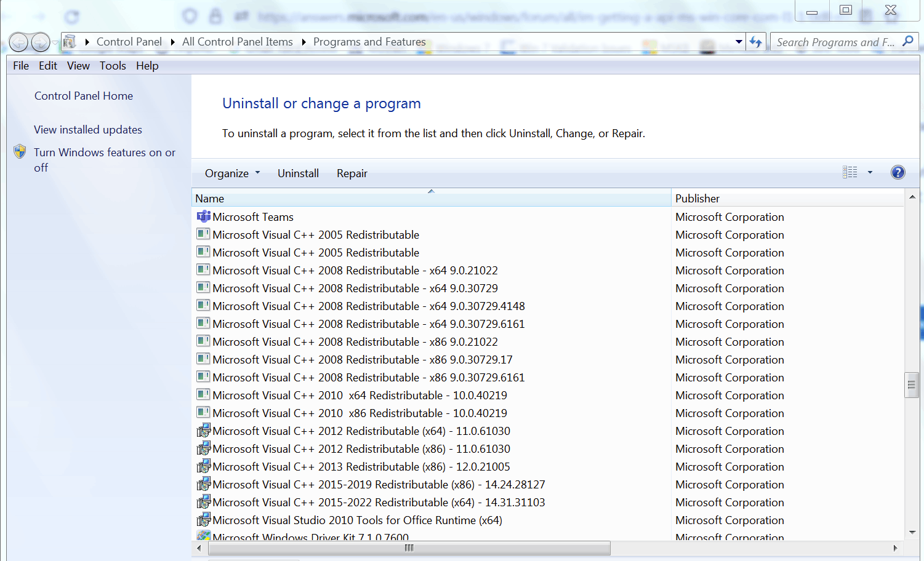Click icon of Visual Studio 2010 Tools row

point(204,520)
